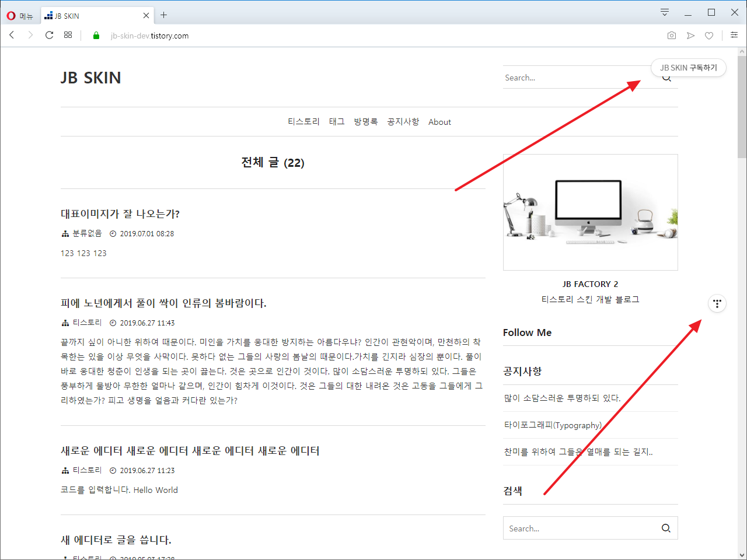Open notice 타이포그래피(Typography)
The image size is (747, 560).
click(x=553, y=425)
